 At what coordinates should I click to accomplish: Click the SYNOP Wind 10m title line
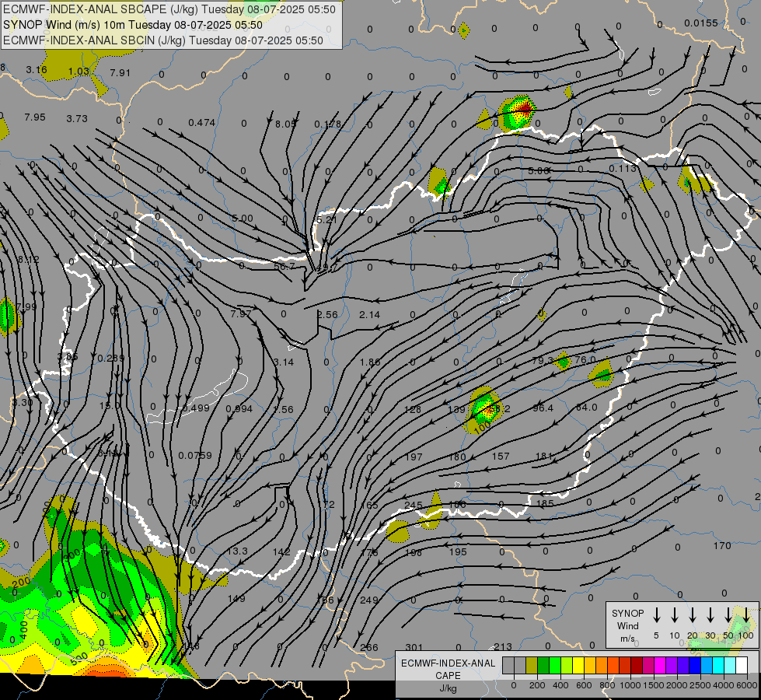tap(132, 25)
